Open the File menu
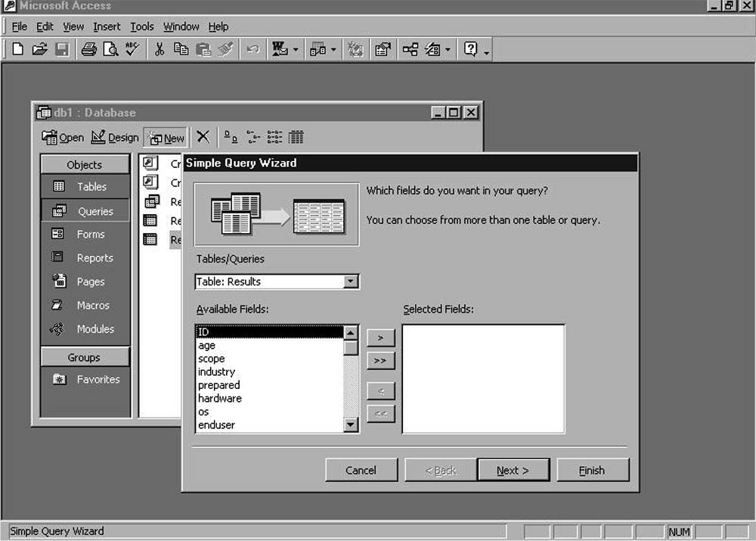This screenshot has width=756, height=541. (x=20, y=26)
